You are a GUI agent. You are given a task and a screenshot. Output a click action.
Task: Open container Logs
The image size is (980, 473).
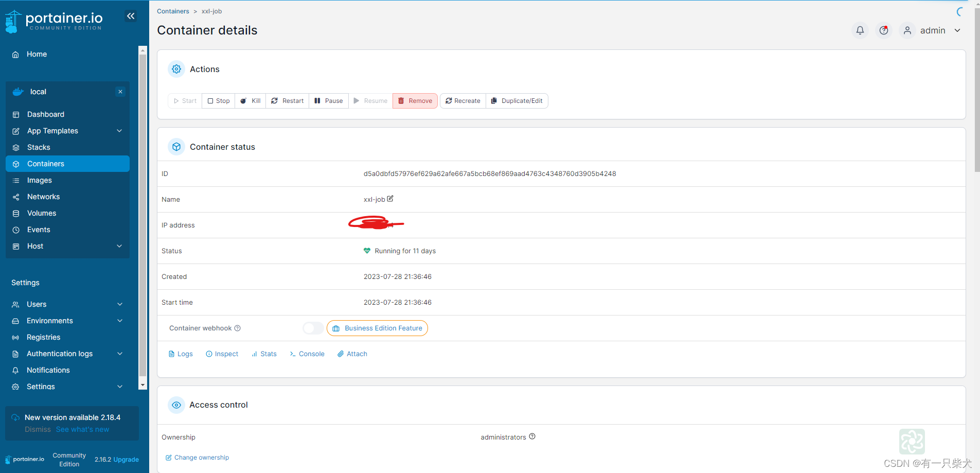click(x=181, y=354)
